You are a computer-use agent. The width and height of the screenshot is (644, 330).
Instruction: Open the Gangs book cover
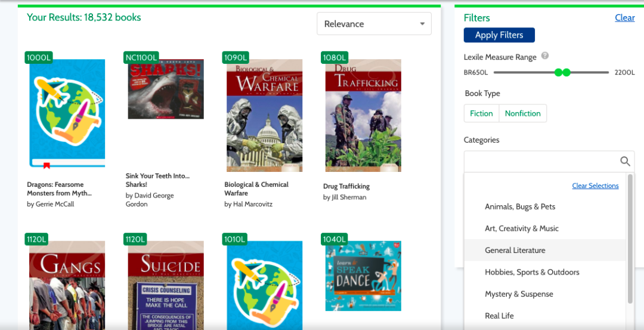tap(67, 285)
